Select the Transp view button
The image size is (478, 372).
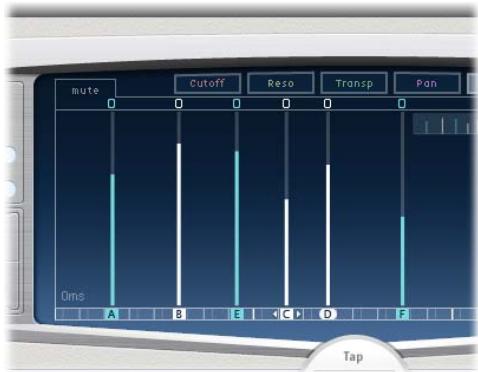354,83
